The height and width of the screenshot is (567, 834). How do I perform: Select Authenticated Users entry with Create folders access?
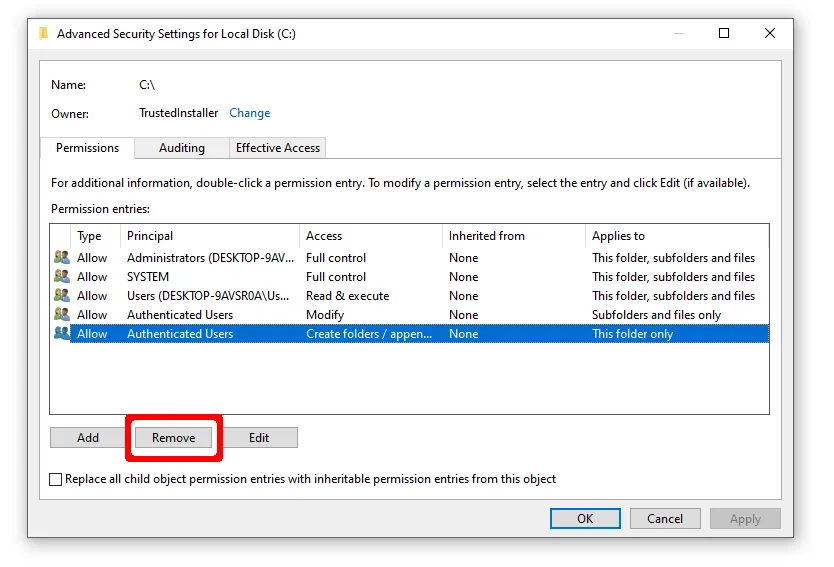(x=411, y=334)
